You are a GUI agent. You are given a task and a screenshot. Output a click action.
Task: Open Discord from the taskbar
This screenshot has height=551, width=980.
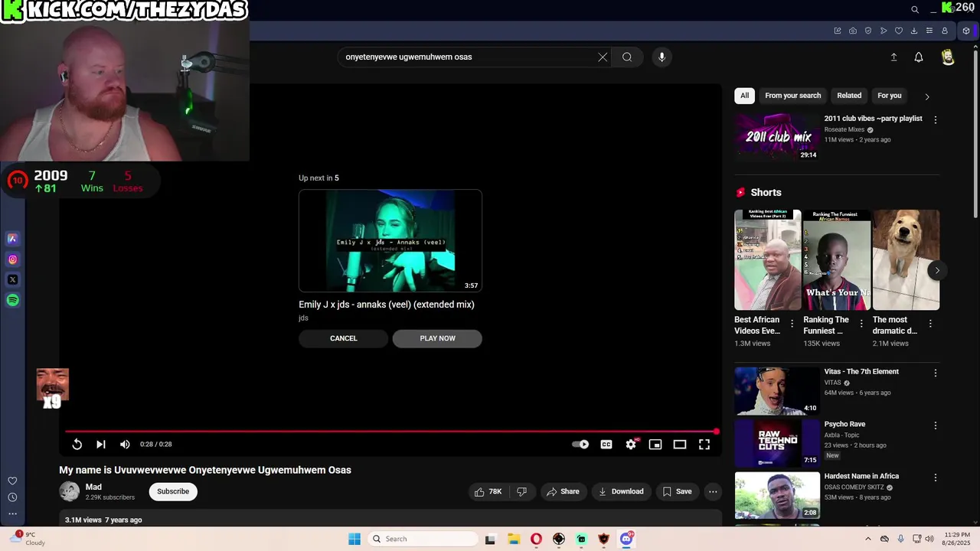pos(626,540)
